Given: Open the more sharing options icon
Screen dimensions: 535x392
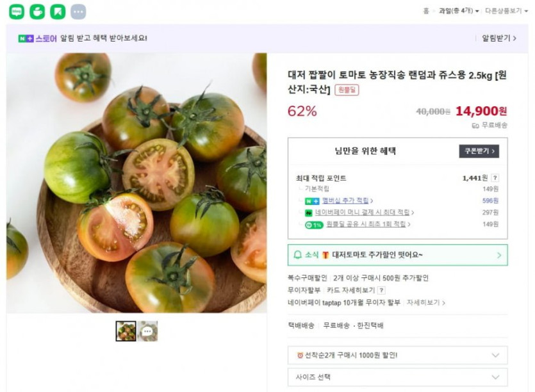Looking at the screenshot, I should click(x=78, y=12).
